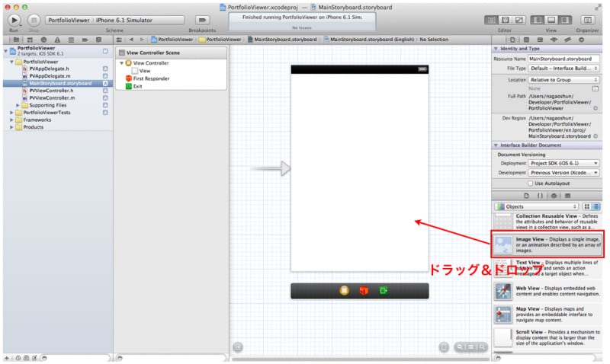Collapse the PortfolioViewer project root
This screenshot has width=610, height=364.
5,51
